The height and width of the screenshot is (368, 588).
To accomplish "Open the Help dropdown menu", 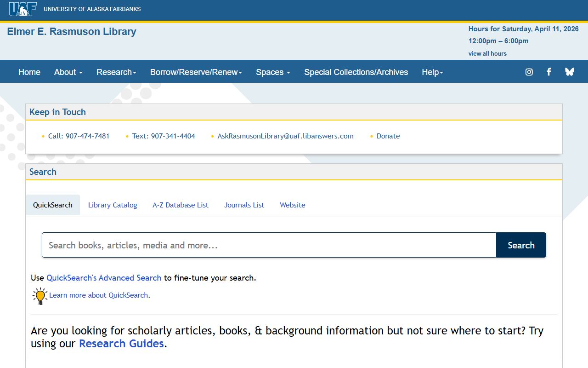I will click(x=432, y=72).
